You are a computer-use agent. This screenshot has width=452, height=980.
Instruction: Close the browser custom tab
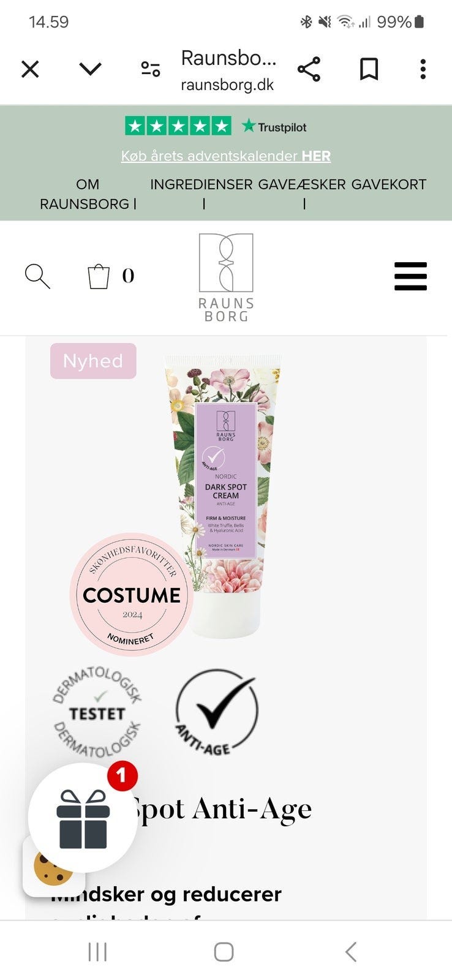[x=30, y=69]
